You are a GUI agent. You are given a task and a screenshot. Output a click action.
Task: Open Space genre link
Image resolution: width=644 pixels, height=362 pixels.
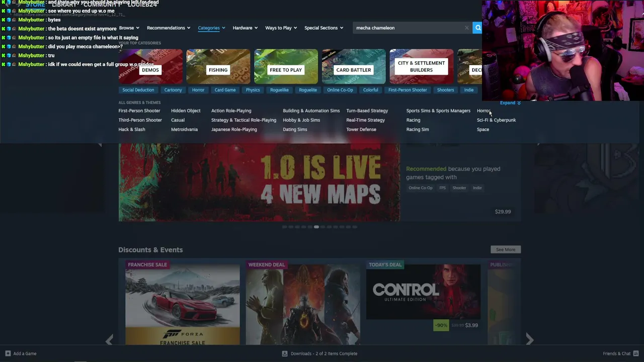(x=483, y=129)
